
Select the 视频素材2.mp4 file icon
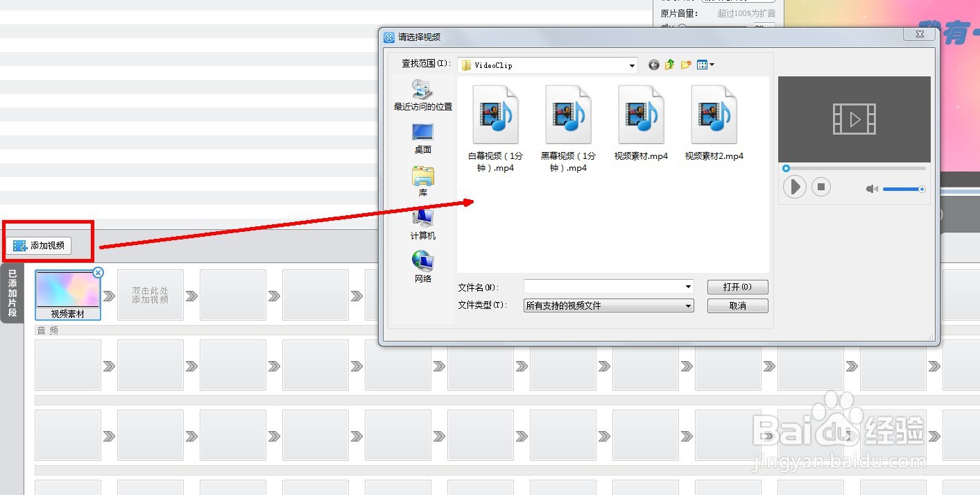714,115
